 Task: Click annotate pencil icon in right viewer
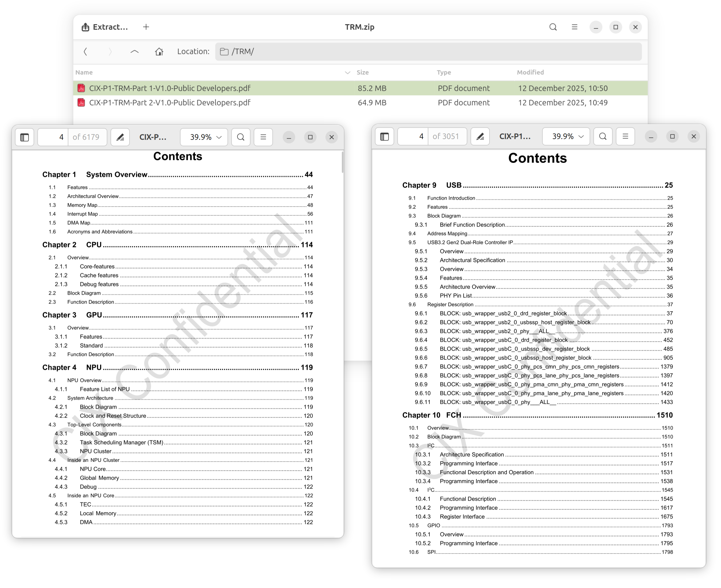click(x=480, y=136)
